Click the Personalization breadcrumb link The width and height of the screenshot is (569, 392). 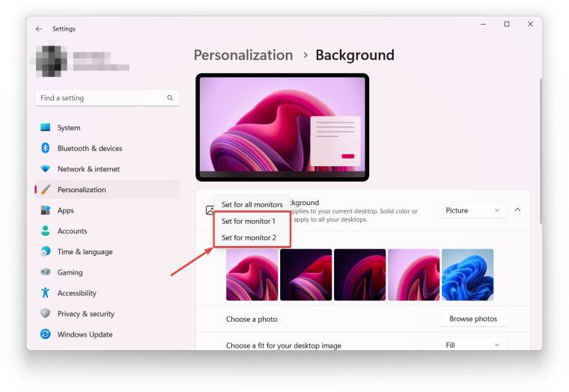(x=243, y=55)
